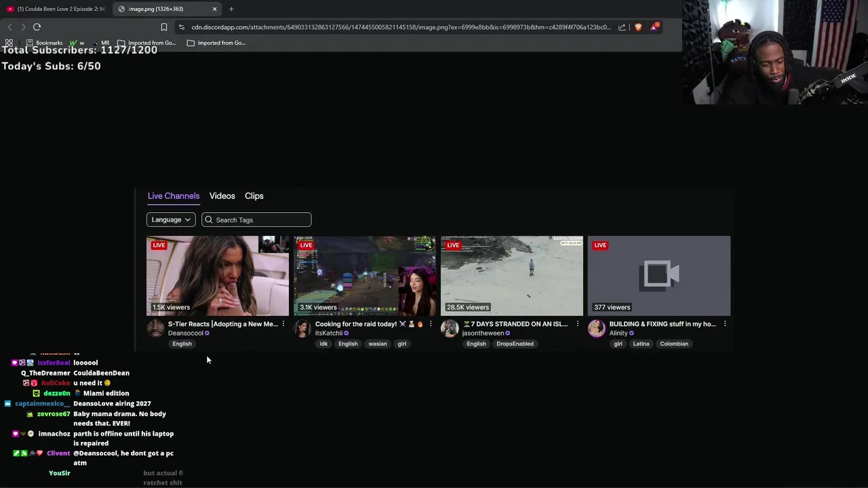This screenshot has height=488, width=868.
Task: Open the Brave Shields lion icon
Action: click(x=638, y=27)
